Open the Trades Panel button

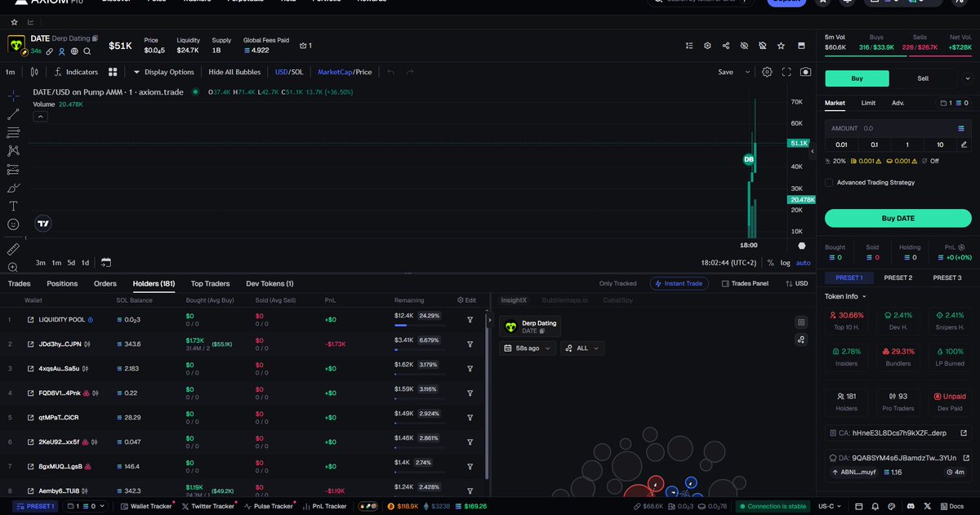(x=745, y=283)
